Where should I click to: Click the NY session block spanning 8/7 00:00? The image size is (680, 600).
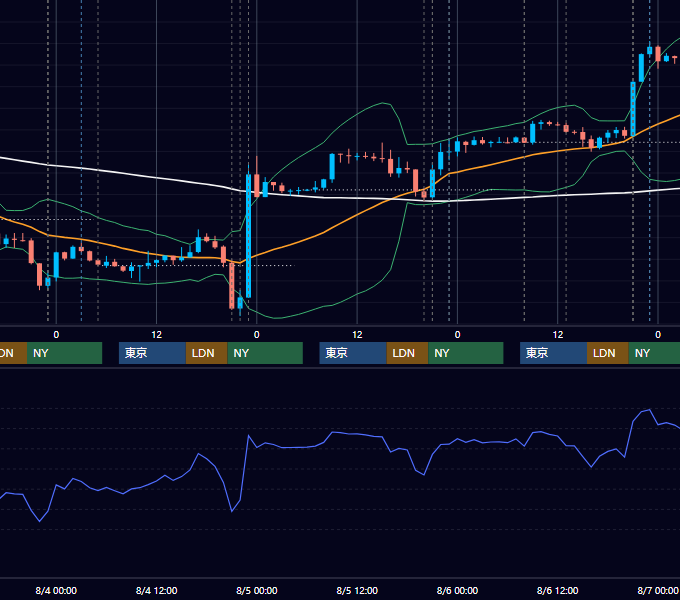click(654, 353)
